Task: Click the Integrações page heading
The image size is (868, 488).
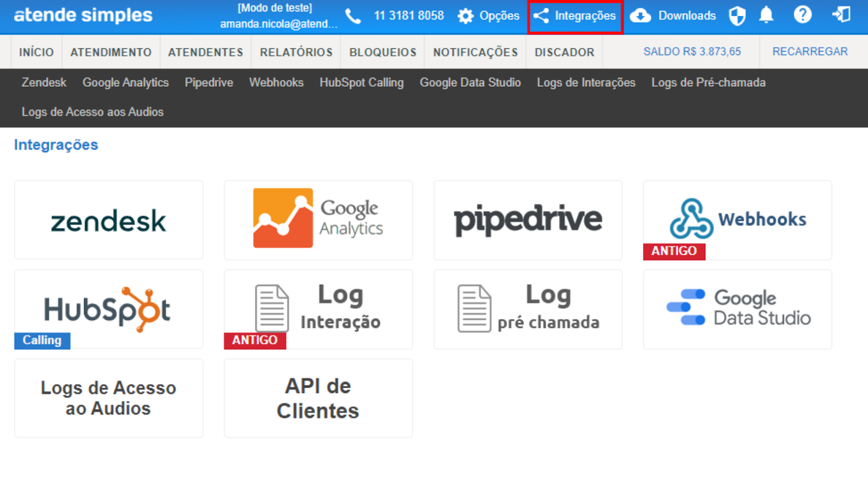Action: [x=56, y=145]
